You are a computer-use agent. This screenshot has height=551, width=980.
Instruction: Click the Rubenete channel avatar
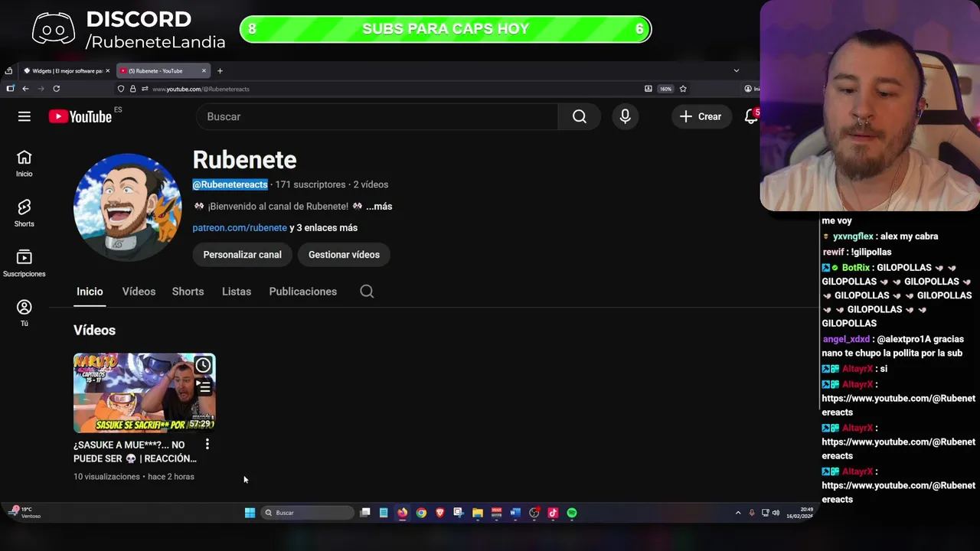pyautogui.click(x=127, y=207)
